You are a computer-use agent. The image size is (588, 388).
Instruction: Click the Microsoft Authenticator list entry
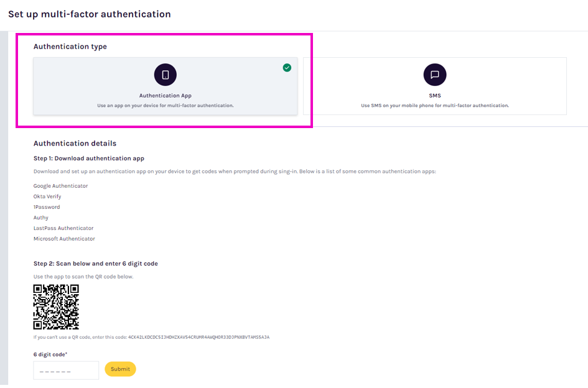tap(64, 239)
